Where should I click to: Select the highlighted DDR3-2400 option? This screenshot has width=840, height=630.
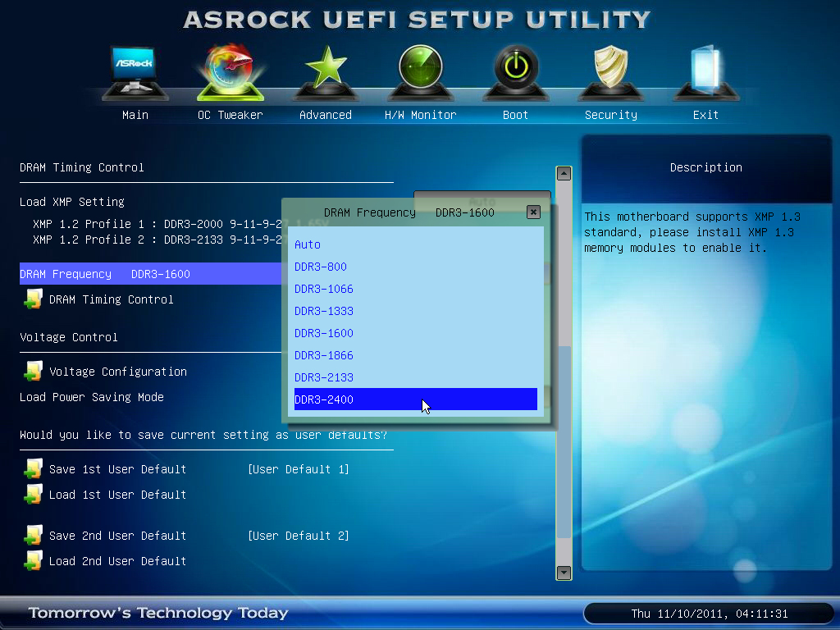416,399
